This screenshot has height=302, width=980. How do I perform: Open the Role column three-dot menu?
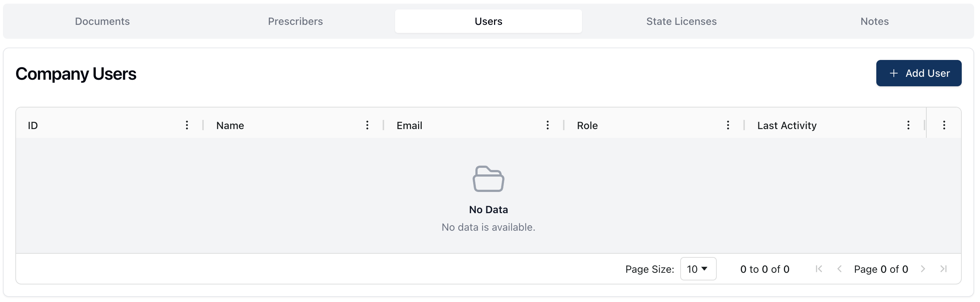pos(728,125)
